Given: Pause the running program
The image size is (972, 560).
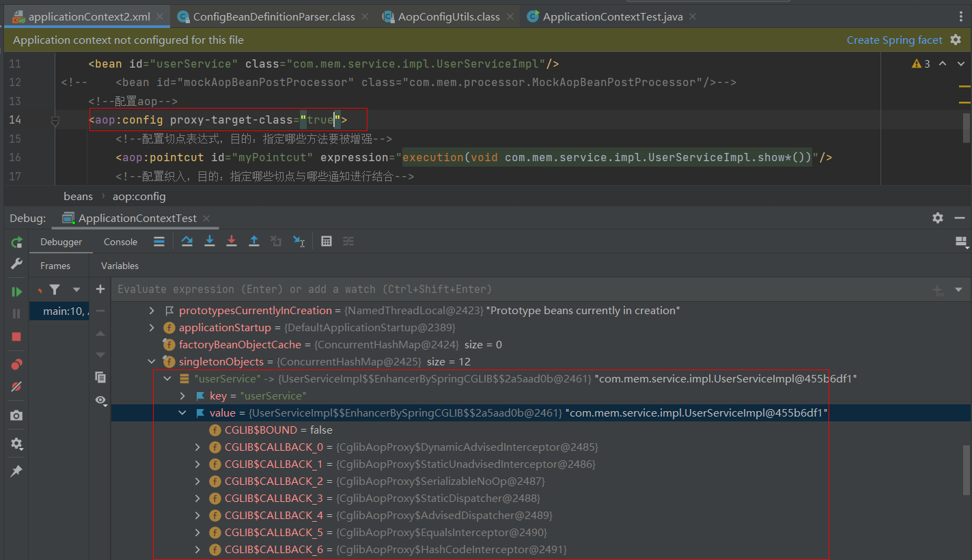Looking at the screenshot, I should coord(16,313).
